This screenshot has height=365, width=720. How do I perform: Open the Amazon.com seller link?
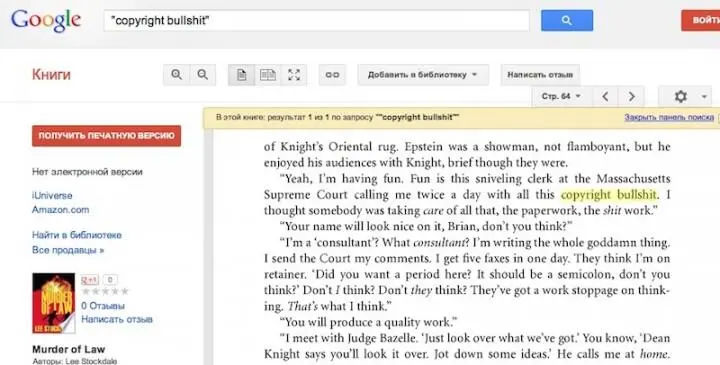60,210
